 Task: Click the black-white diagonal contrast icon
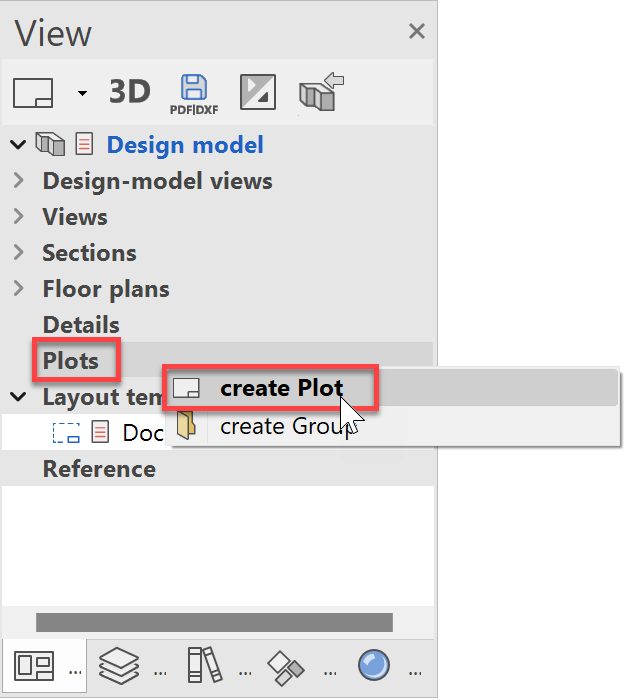tap(258, 92)
